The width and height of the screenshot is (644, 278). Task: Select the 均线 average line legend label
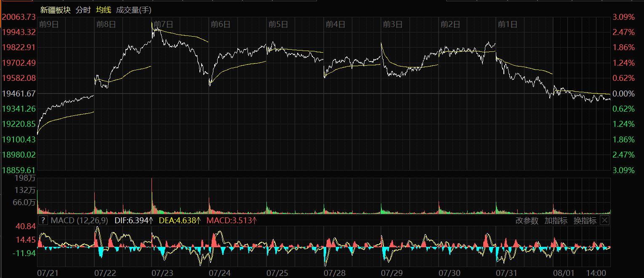point(103,10)
